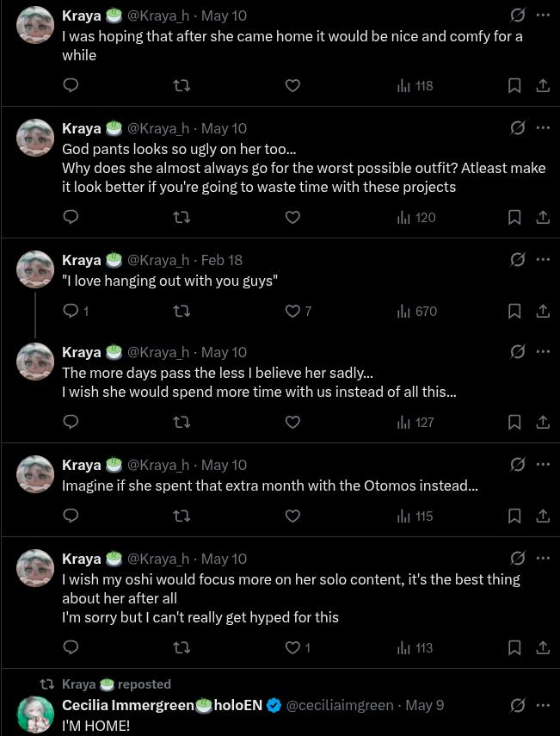View analytics showing 113 views

tap(415, 647)
